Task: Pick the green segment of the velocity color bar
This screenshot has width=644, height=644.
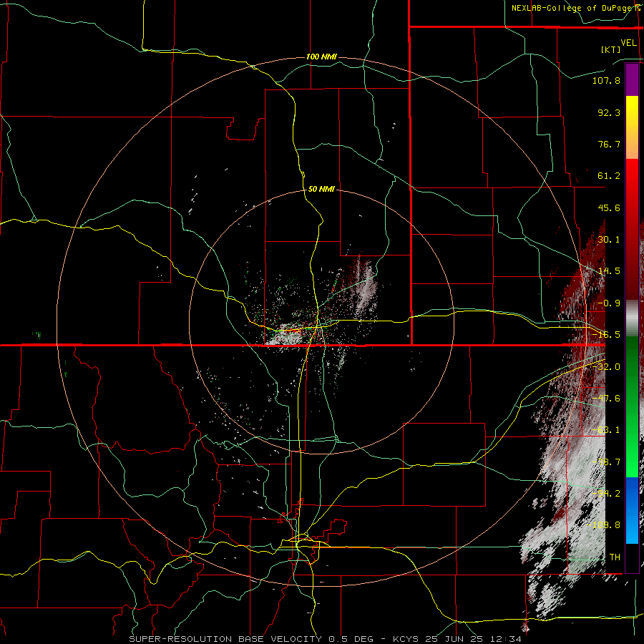Action: 632,406
